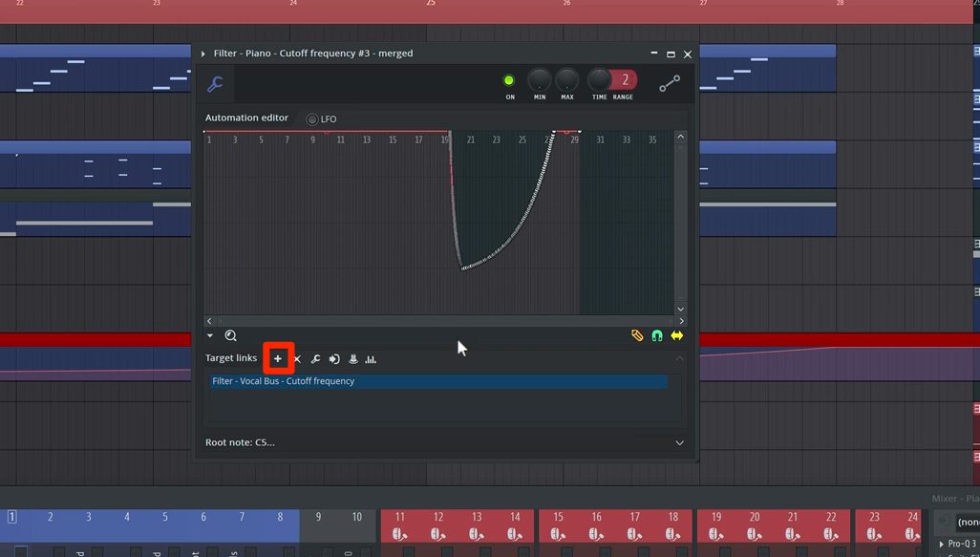The image size is (980, 557).
Task: Select mixer track 13 header number
Action: tap(477, 517)
